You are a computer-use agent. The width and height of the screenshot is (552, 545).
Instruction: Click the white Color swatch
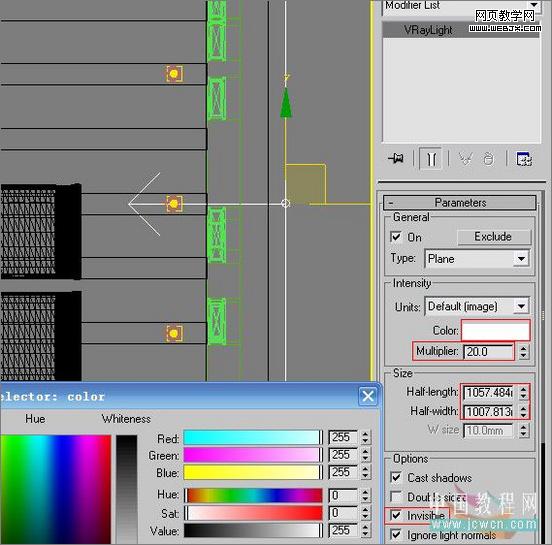pyautogui.click(x=495, y=331)
